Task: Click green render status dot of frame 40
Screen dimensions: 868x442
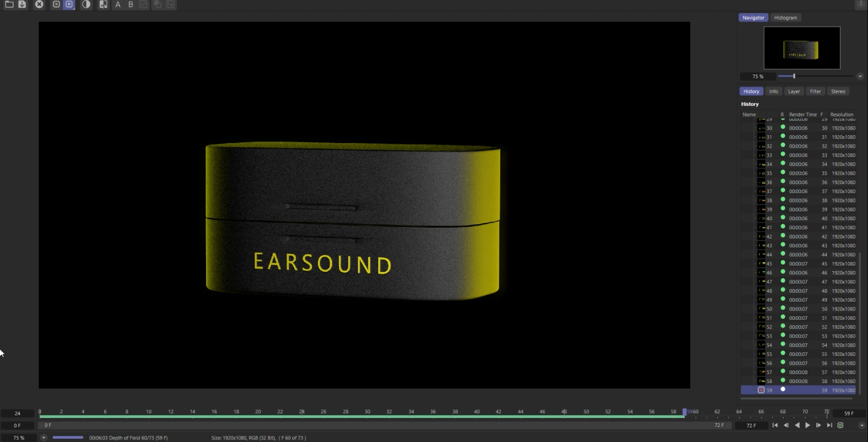Action: coord(782,218)
